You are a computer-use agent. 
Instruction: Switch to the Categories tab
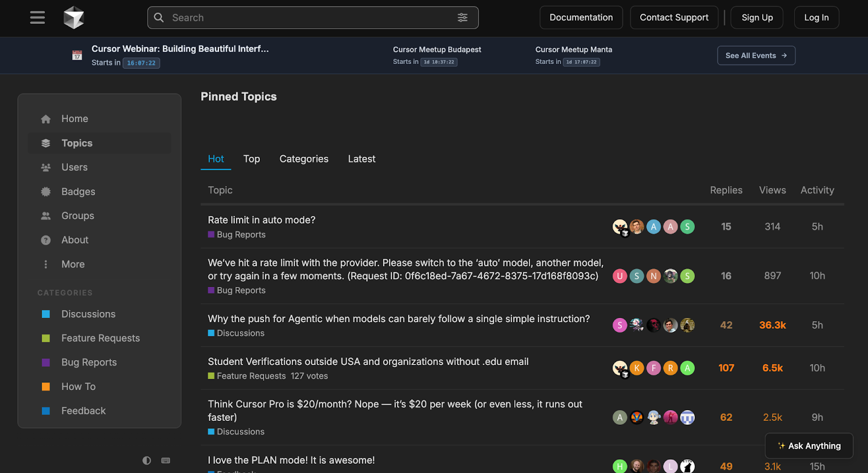pyautogui.click(x=304, y=159)
